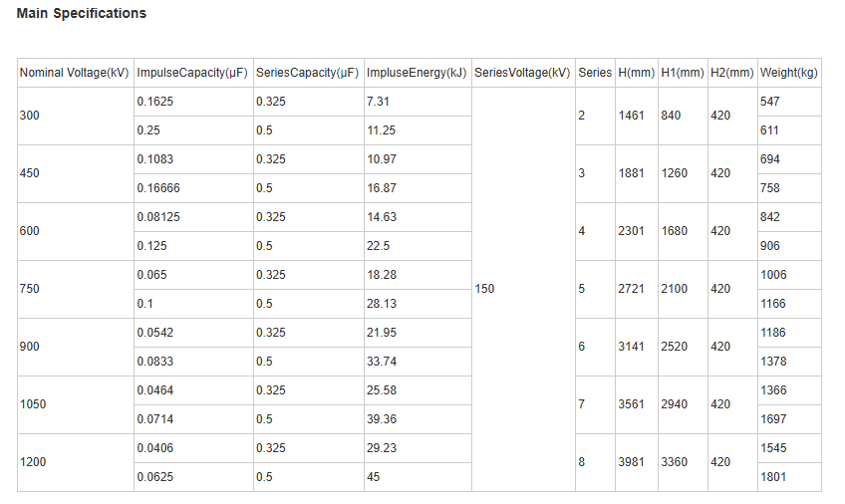The height and width of the screenshot is (504, 845).
Task: Click the 150 series voltage cell
Action: (x=523, y=289)
